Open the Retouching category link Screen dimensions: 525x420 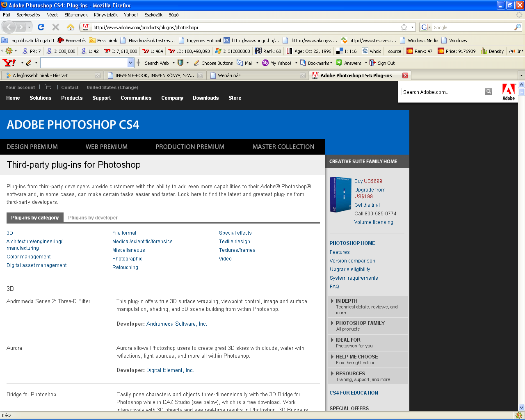pyautogui.click(x=125, y=267)
